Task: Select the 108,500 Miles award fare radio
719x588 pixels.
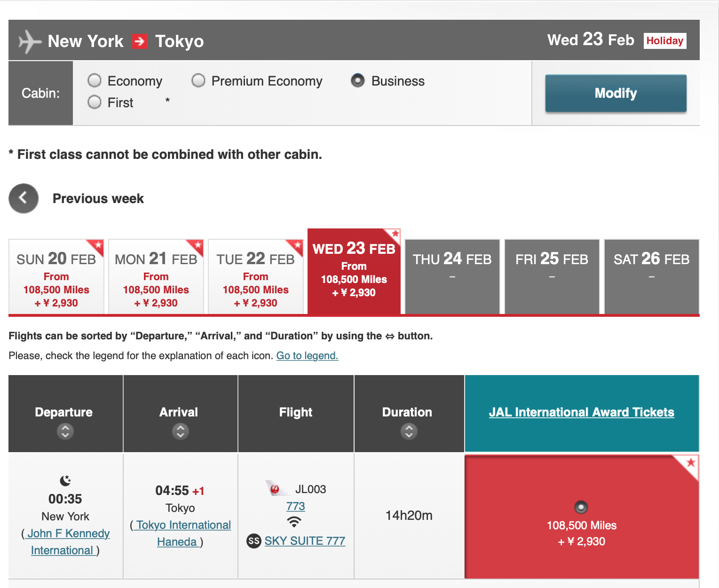Action: (581, 507)
